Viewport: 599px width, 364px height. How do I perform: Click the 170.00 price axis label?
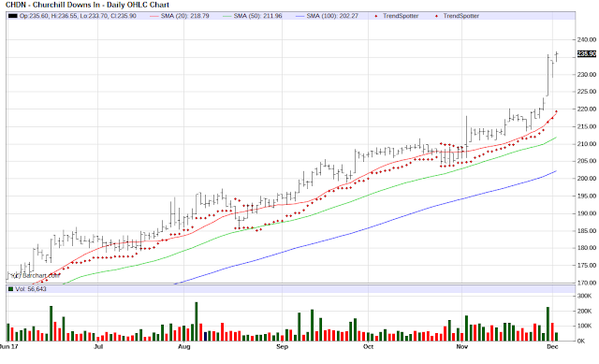point(587,283)
